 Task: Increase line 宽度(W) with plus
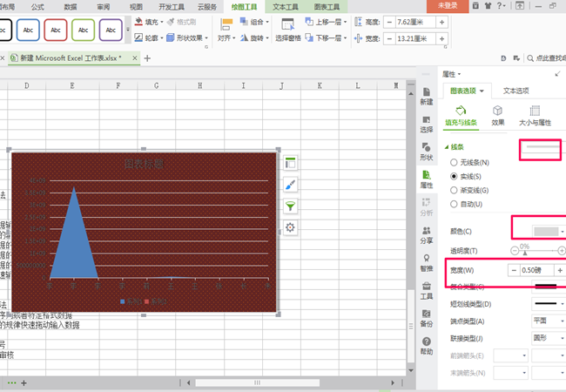(x=560, y=270)
